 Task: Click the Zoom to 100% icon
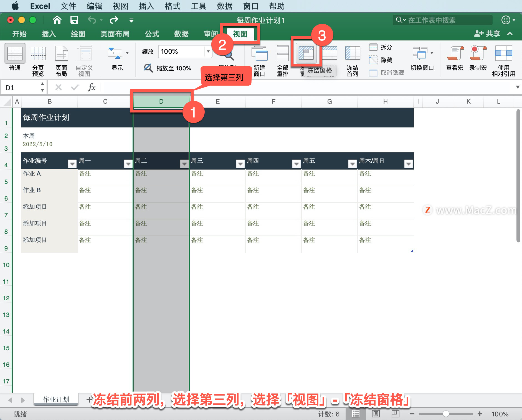[x=148, y=68]
